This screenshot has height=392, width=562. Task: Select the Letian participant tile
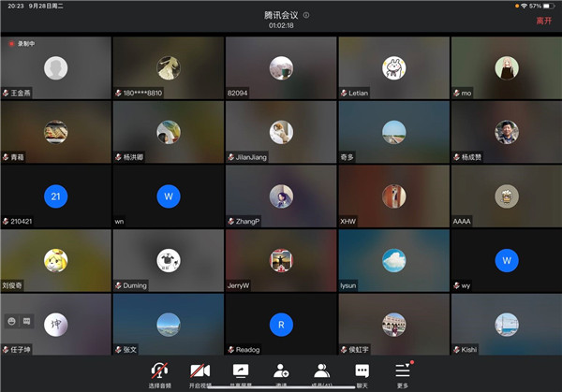(x=393, y=67)
